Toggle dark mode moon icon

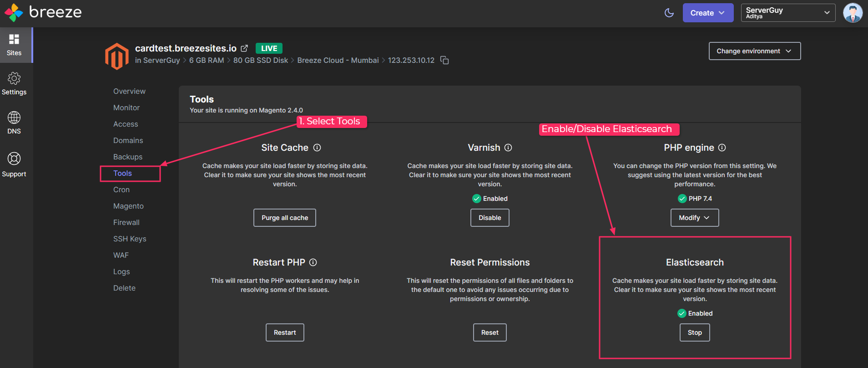(x=669, y=13)
